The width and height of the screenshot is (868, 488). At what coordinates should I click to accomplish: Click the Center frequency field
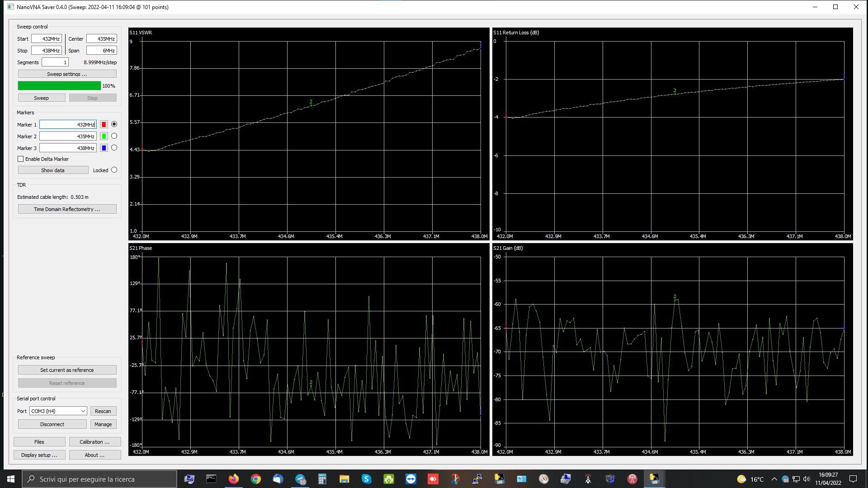[102, 39]
